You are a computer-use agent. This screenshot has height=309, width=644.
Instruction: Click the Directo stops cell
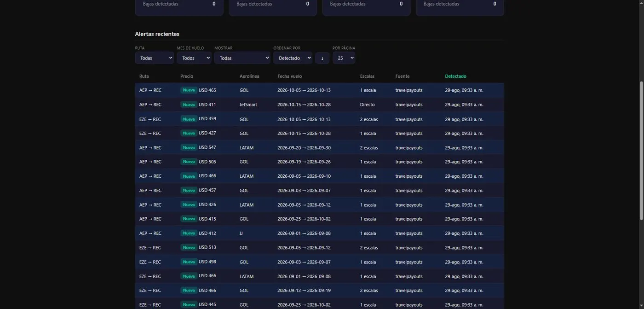click(x=368, y=105)
